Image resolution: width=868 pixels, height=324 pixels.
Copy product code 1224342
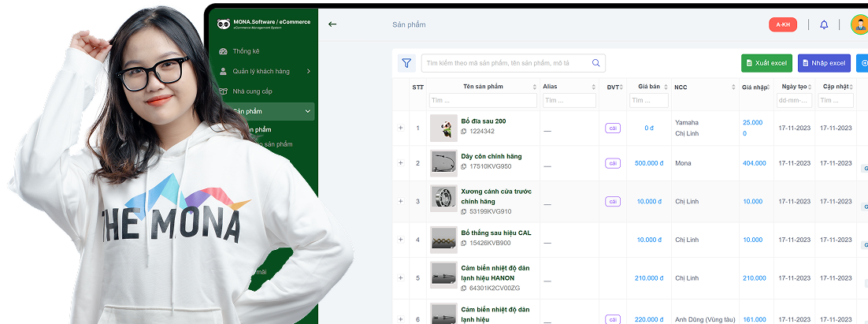tap(464, 132)
